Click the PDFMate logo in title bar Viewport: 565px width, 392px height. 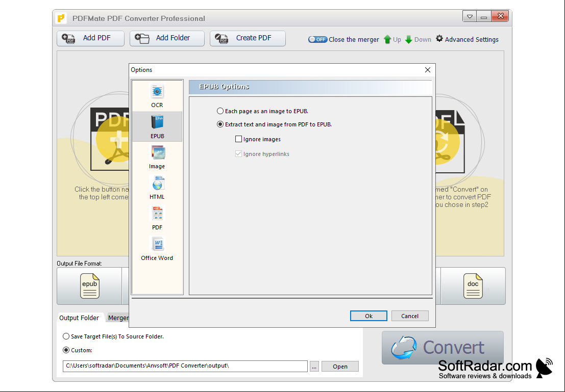pos(61,18)
